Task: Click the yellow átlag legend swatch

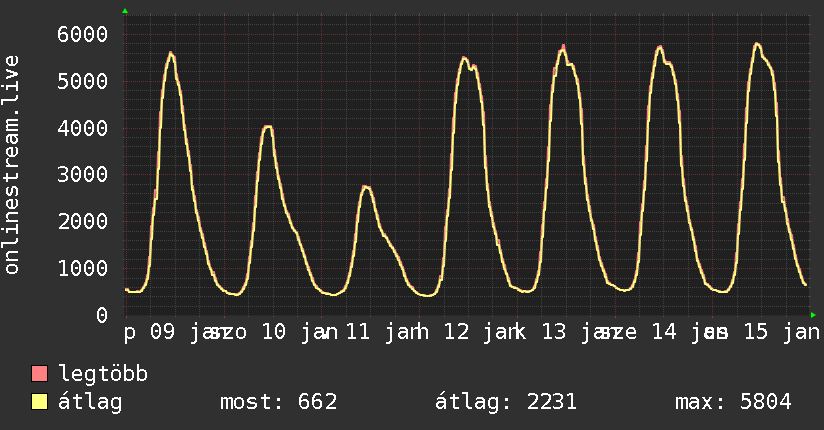Action: click(x=39, y=402)
